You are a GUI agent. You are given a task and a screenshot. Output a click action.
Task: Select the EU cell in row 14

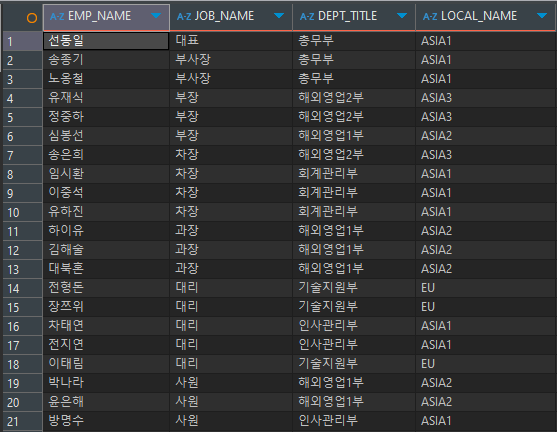click(x=486, y=288)
